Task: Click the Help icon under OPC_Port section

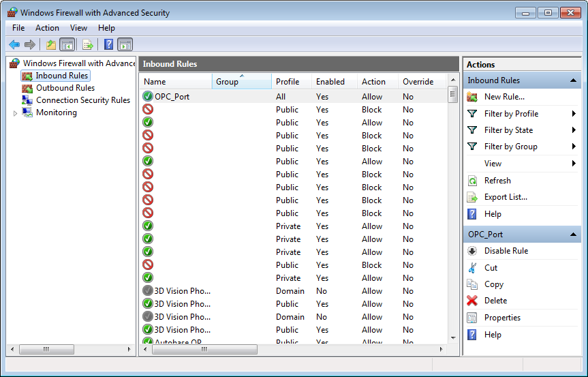Action: pos(472,335)
